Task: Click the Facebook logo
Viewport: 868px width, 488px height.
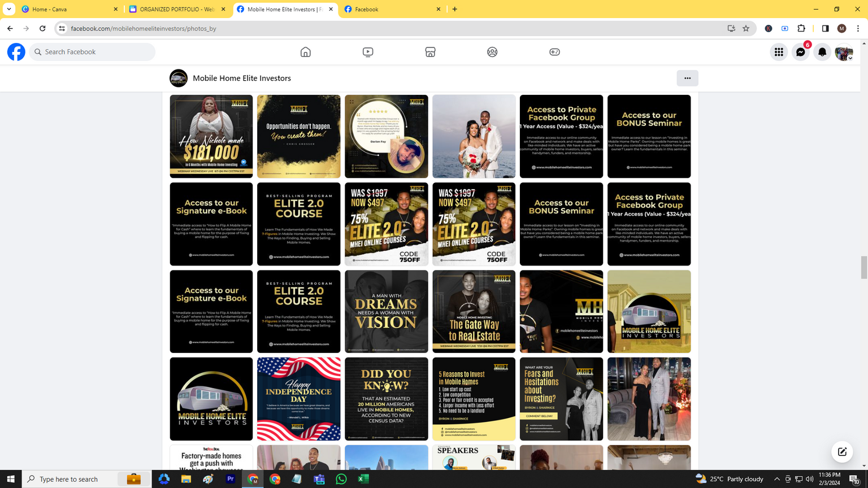Action: (16, 52)
